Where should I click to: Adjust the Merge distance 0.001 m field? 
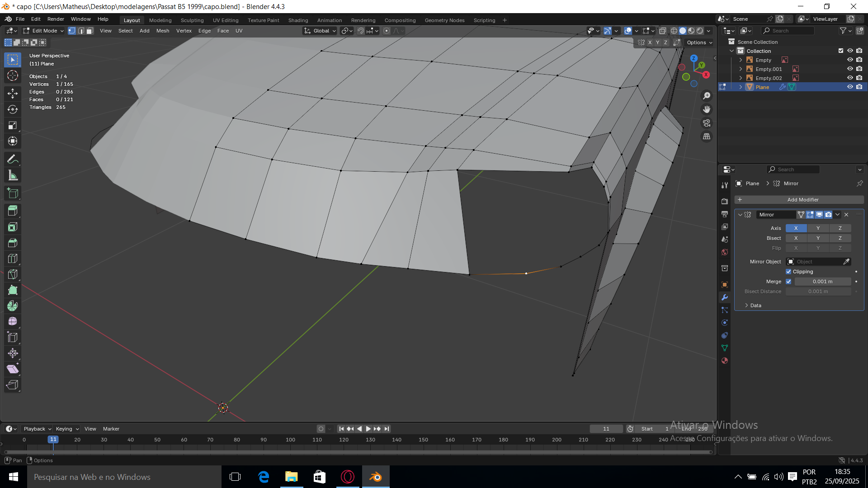(822, 282)
